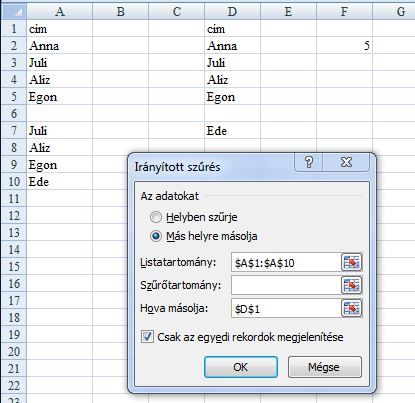Select cell D7 with Ede
This screenshot has height=403, width=415.
232,130
